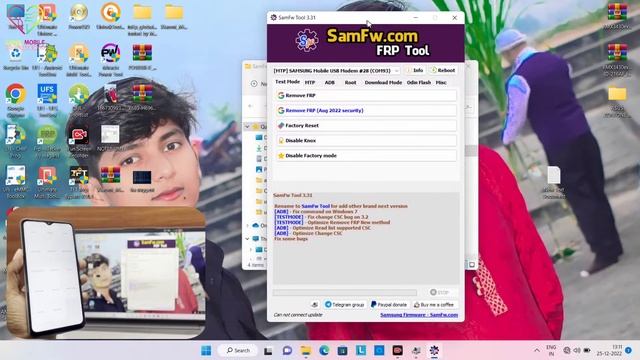Click the Buy me a coffee button
This screenshot has width=640, height=360.
point(434,304)
